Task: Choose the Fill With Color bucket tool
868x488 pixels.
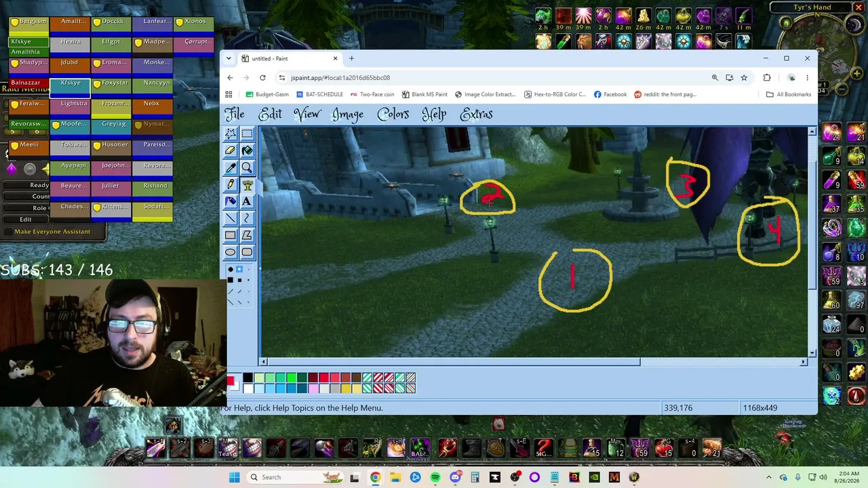Action: click(x=247, y=150)
